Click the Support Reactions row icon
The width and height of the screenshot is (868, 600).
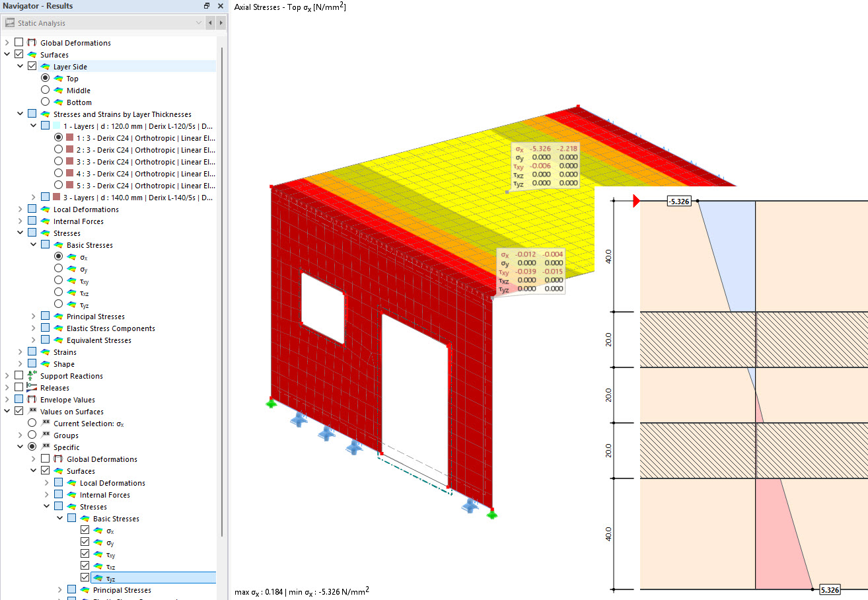pyautogui.click(x=32, y=376)
